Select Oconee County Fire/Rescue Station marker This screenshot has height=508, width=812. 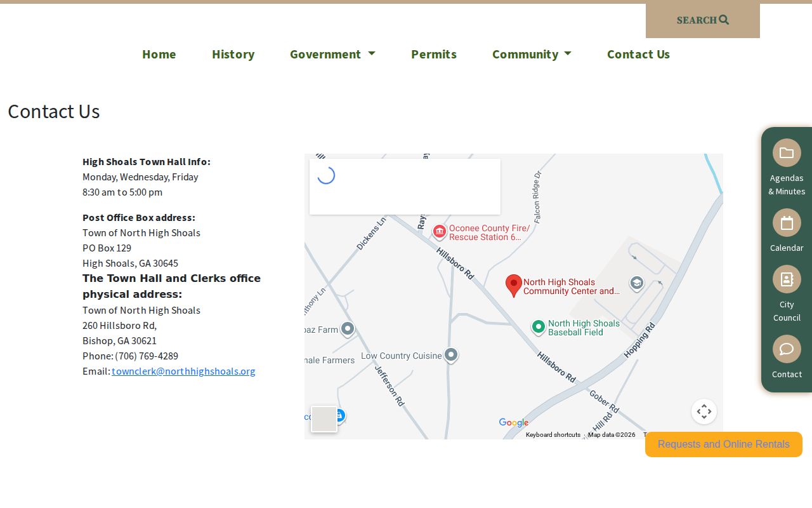point(439,232)
